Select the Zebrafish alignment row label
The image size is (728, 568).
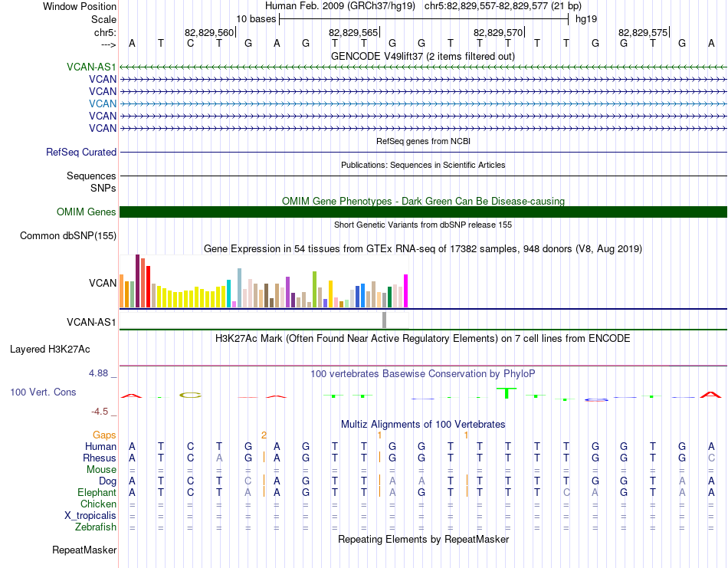point(96,527)
